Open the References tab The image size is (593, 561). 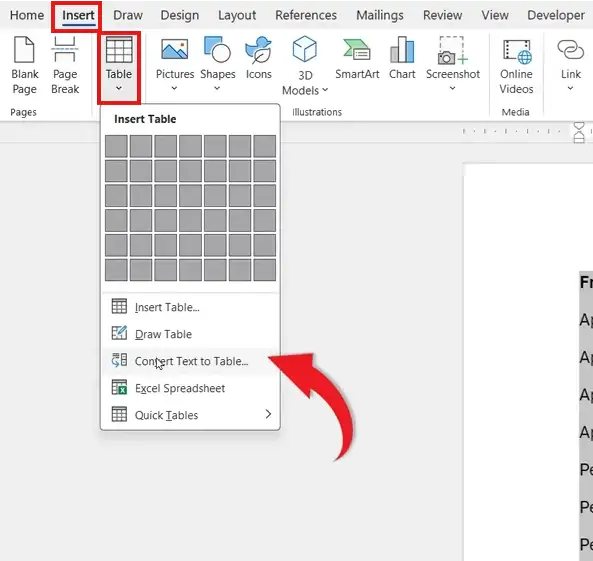306,15
